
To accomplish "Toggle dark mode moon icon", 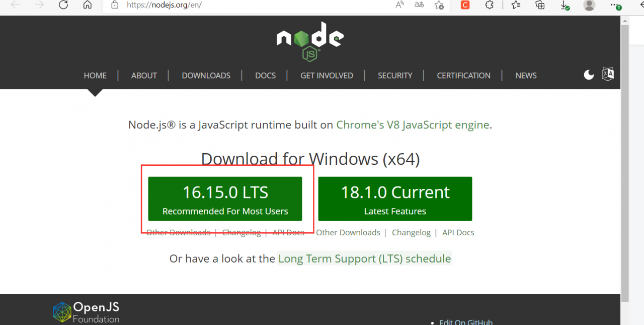I will (x=589, y=75).
